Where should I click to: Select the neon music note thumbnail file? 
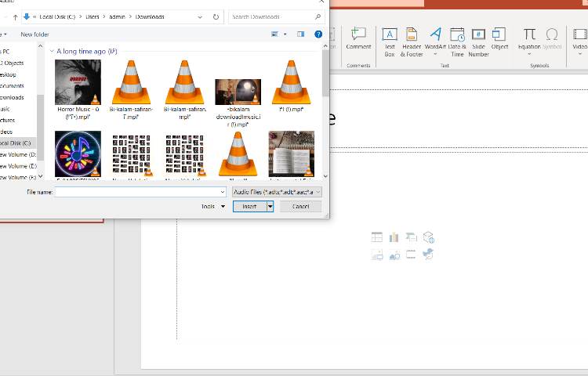click(78, 154)
